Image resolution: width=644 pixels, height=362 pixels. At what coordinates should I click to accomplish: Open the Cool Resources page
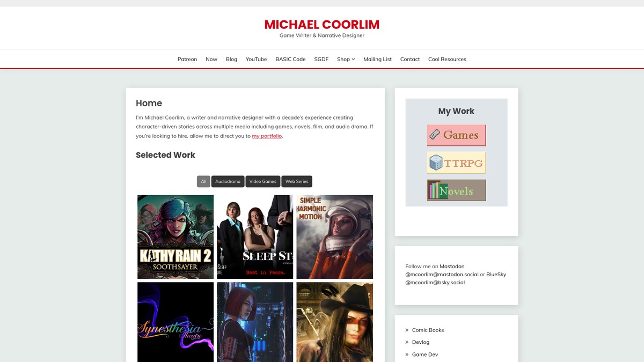pos(447,60)
